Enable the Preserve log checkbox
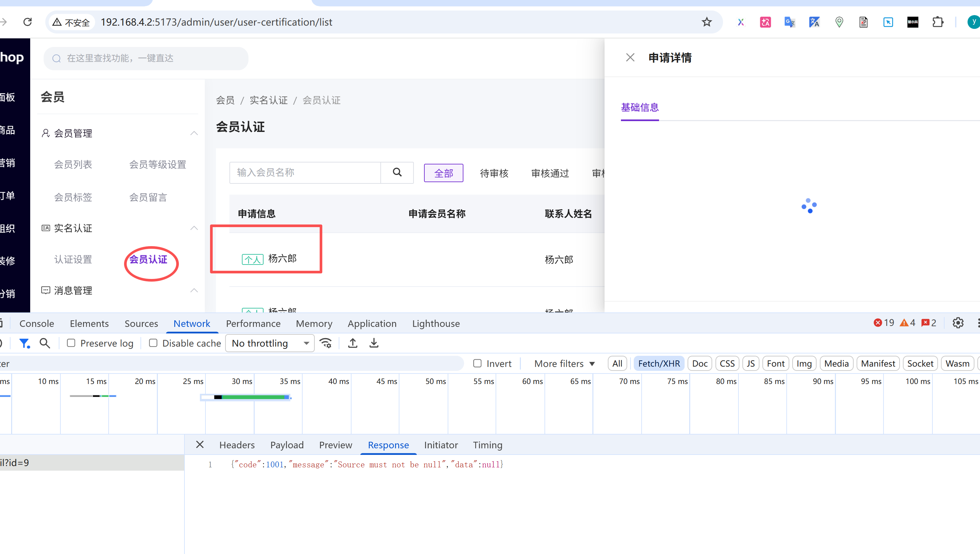 pos(71,343)
